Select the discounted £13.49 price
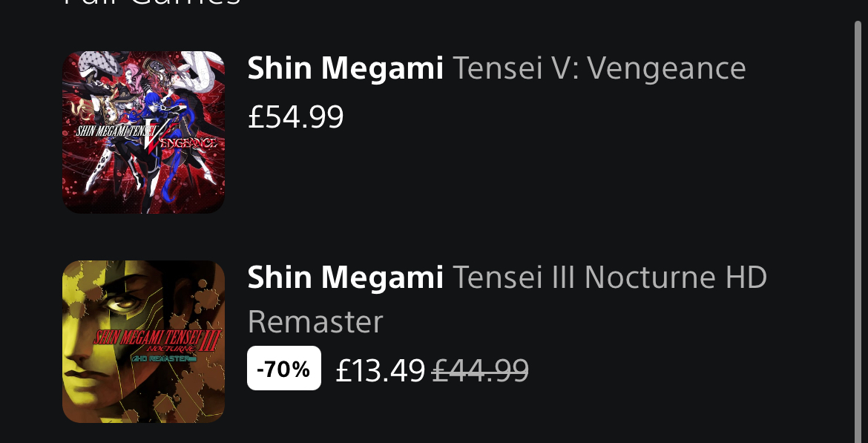The width and height of the screenshot is (868, 443). (380, 370)
